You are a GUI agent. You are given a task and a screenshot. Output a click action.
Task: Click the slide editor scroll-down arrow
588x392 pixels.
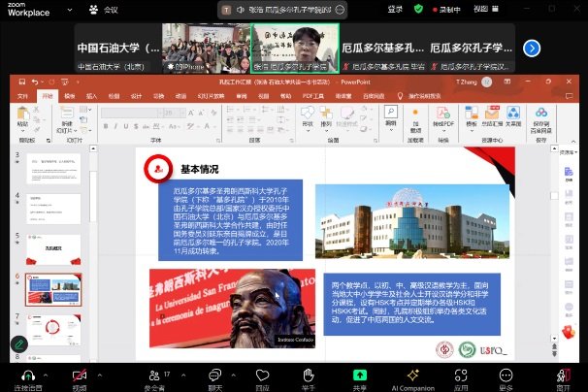pyautogui.click(x=554, y=339)
